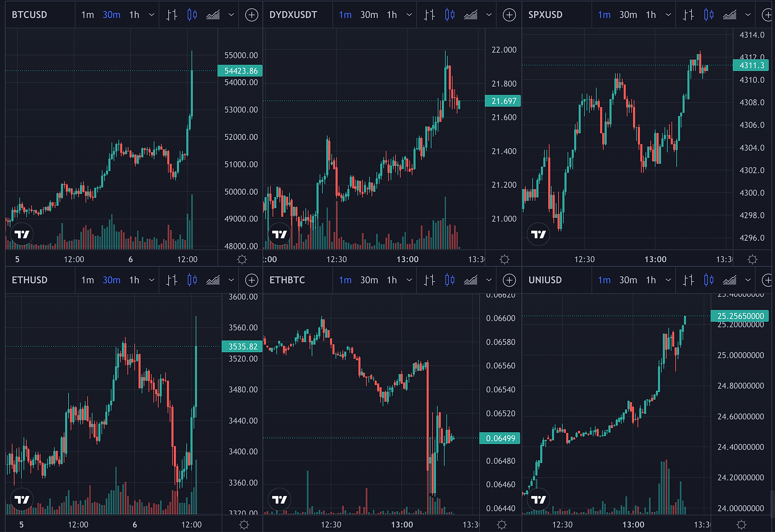This screenshot has height=532, width=775.
Task: Click 55000.00 price level on BTCUSD axis
Action: [x=241, y=55]
